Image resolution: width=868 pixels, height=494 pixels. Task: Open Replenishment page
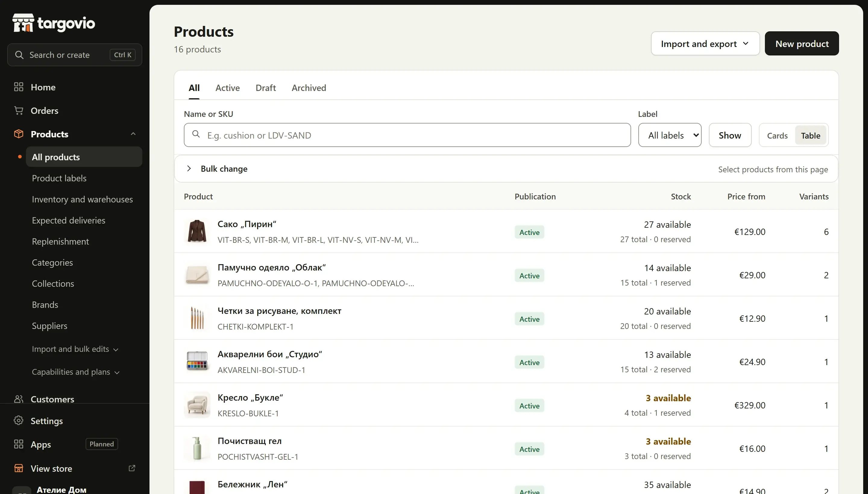pos(60,241)
